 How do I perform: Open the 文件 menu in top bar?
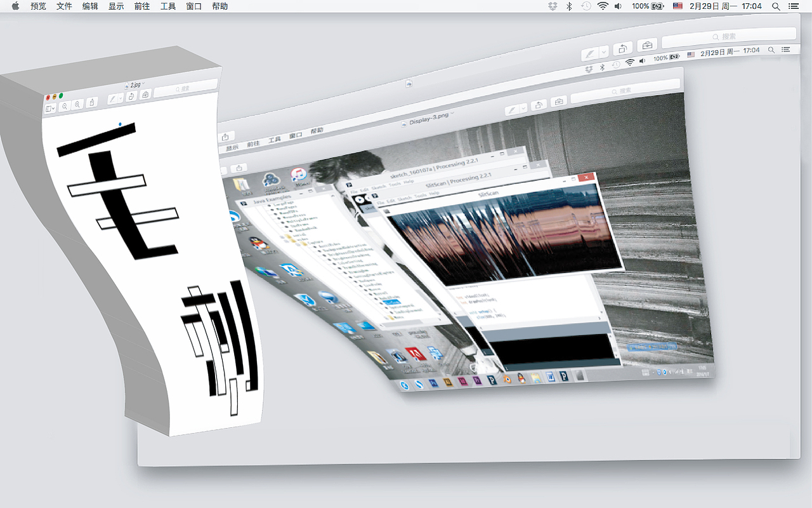coord(64,6)
